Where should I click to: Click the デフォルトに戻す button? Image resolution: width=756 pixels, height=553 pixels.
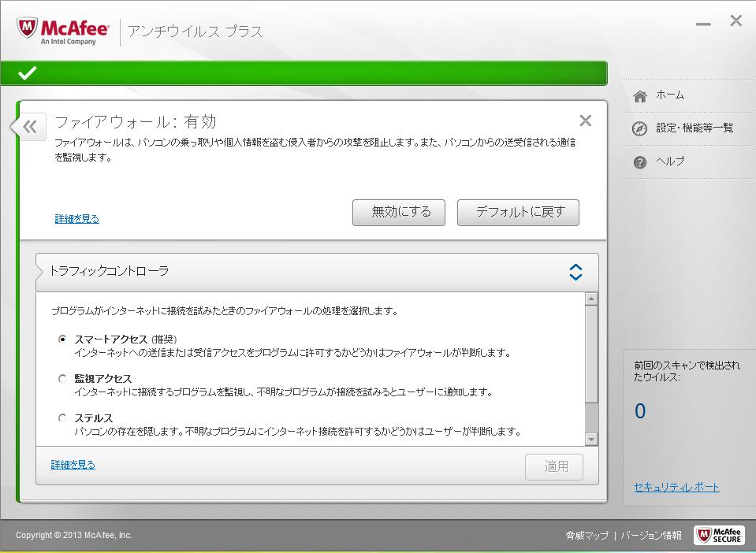pos(518,213)
